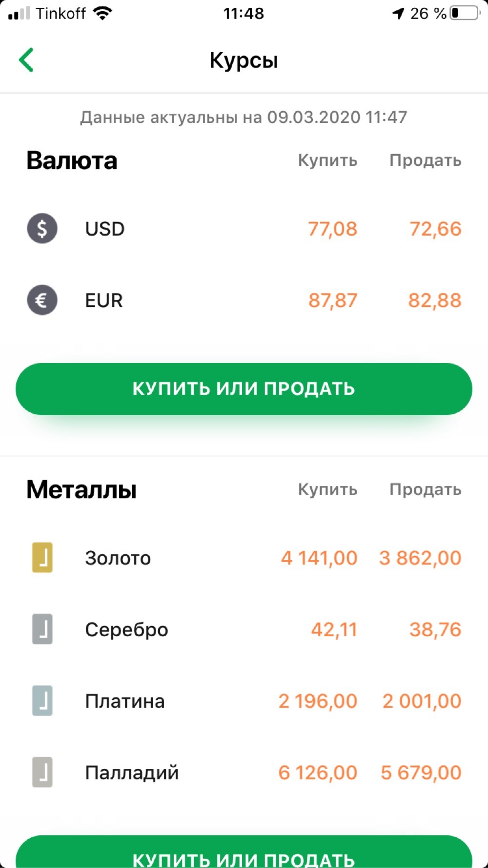The height and width of the screenshot is (868, 488).
Task: Open the Золото metal row
Action: pyautogui.click(x=118, y=558)
